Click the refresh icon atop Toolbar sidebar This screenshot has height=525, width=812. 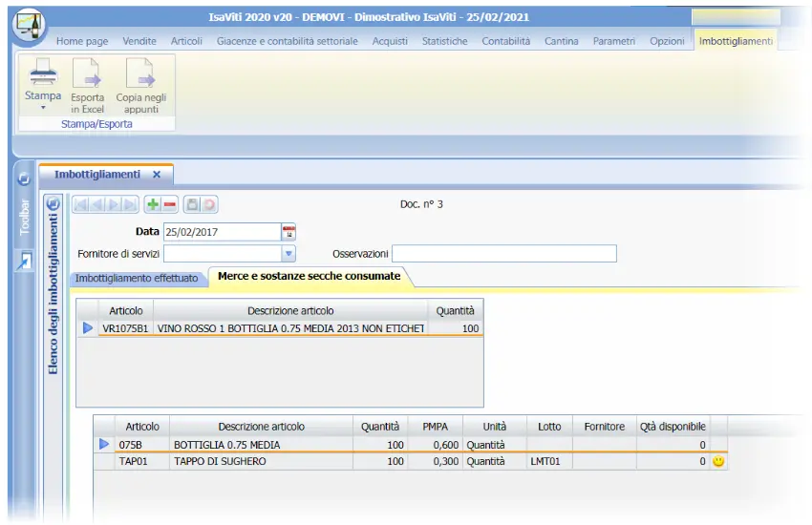tap(24, 178)
